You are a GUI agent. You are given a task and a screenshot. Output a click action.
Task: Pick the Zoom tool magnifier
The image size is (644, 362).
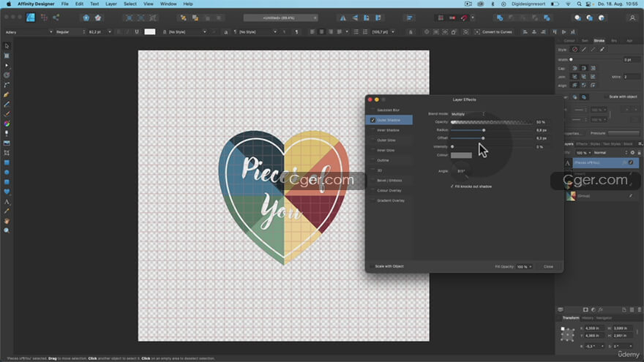point(7,230)
